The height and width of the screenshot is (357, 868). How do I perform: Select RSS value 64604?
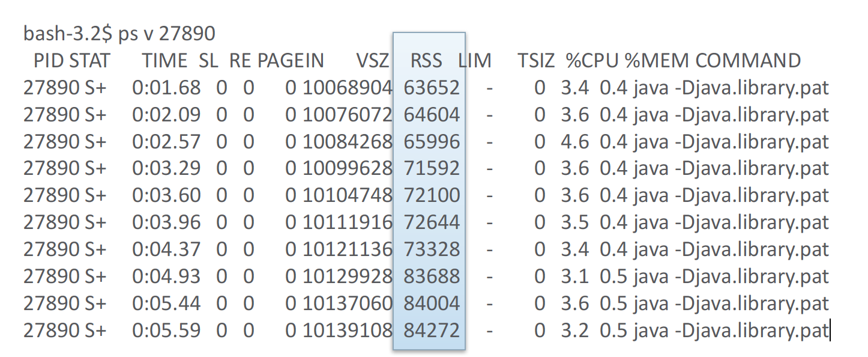pos(432,115)
